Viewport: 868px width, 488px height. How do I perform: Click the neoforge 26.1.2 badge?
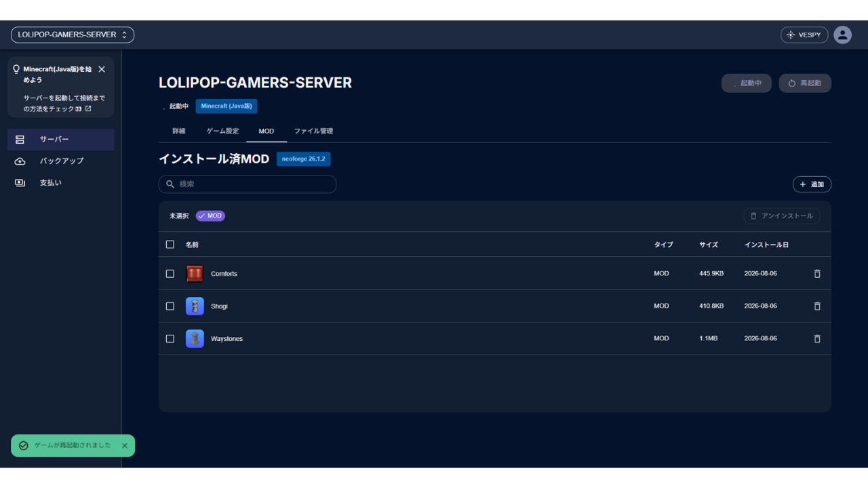(303, 159)
